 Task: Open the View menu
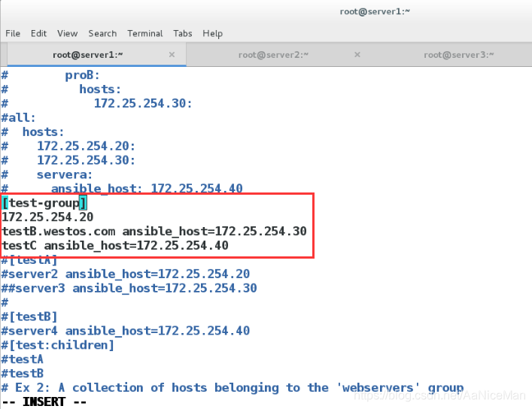[67, 34]
